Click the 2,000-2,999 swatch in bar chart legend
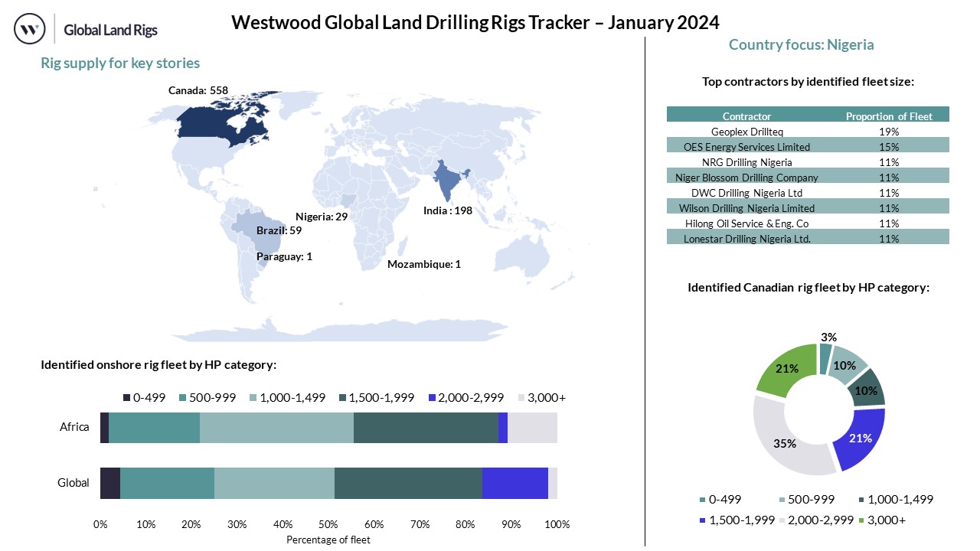This screenshot has width=980, height=551. click(433, 398)
